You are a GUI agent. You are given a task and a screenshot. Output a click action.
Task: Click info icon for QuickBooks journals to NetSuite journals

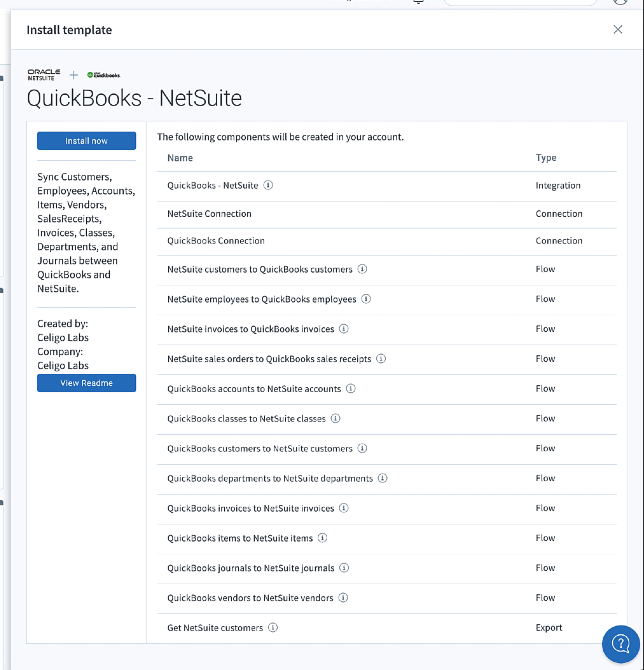tap(344, 568)
